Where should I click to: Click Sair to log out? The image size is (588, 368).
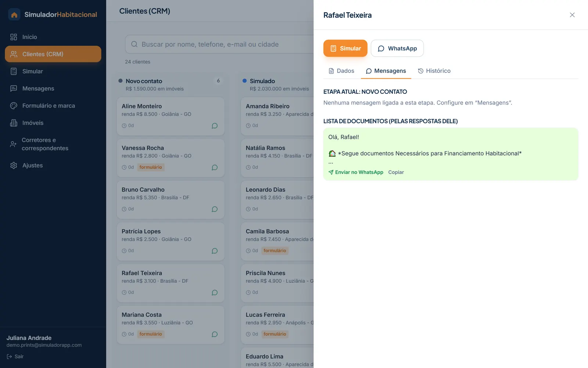point(15,357)
